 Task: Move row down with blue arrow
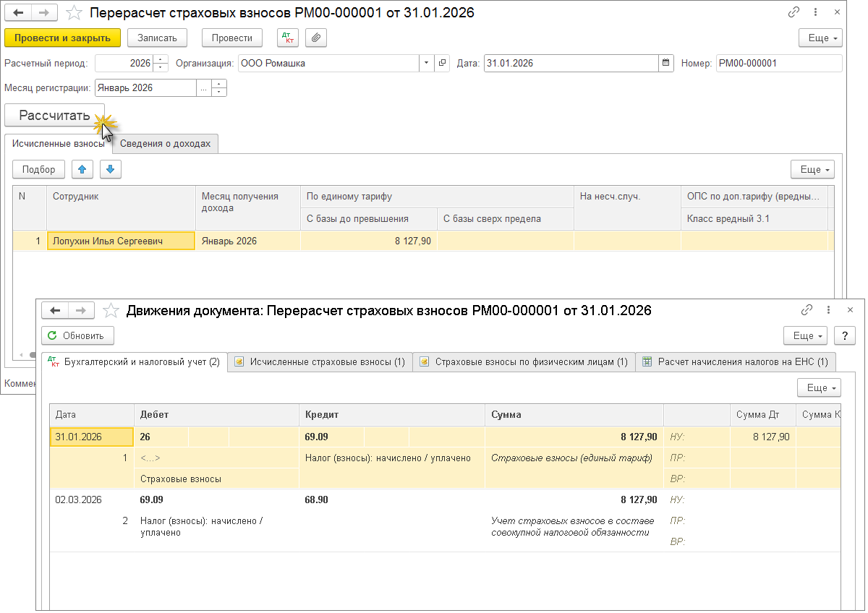point(110,169)
